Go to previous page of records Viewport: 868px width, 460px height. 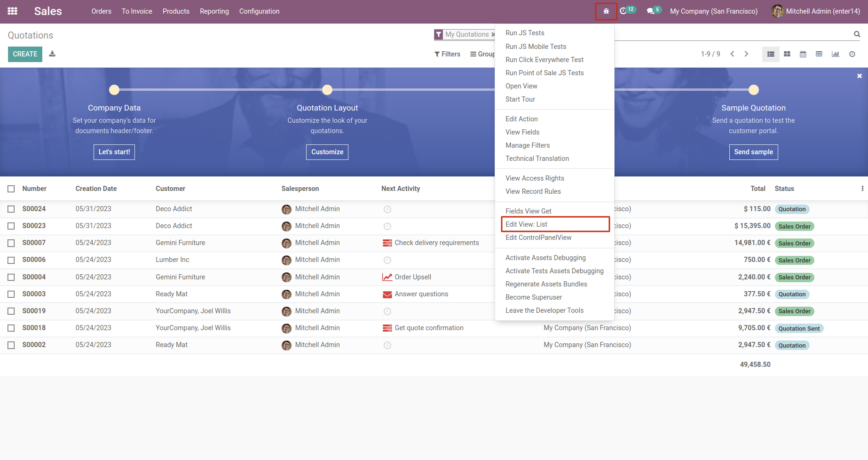pos(732,54)
